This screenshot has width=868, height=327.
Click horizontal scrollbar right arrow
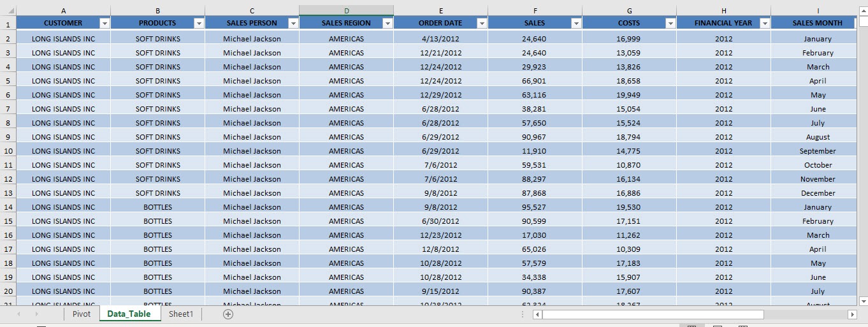point(852,314)
